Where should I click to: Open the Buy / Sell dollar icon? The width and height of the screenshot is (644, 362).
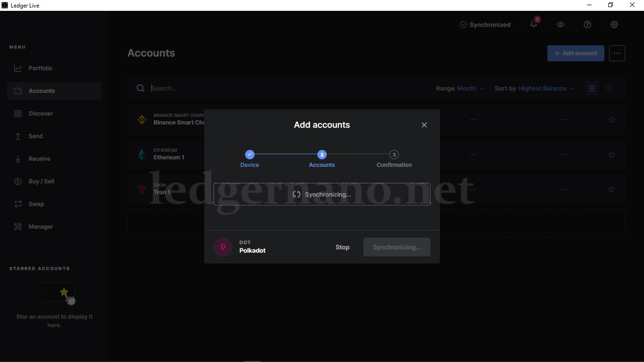click(18, 181)
